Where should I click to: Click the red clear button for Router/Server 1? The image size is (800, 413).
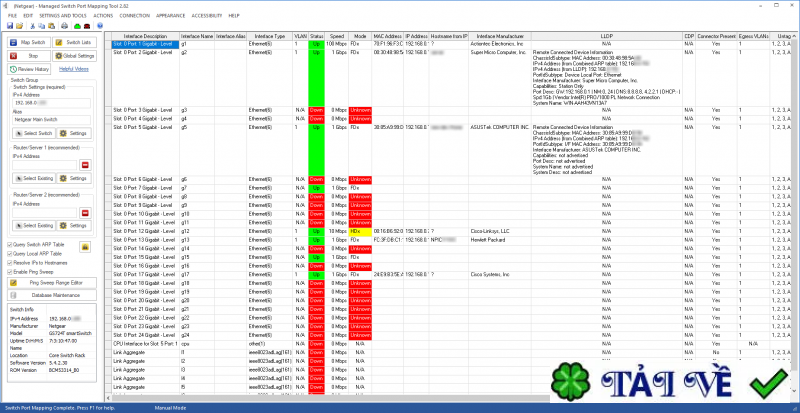tap(85, 165)
